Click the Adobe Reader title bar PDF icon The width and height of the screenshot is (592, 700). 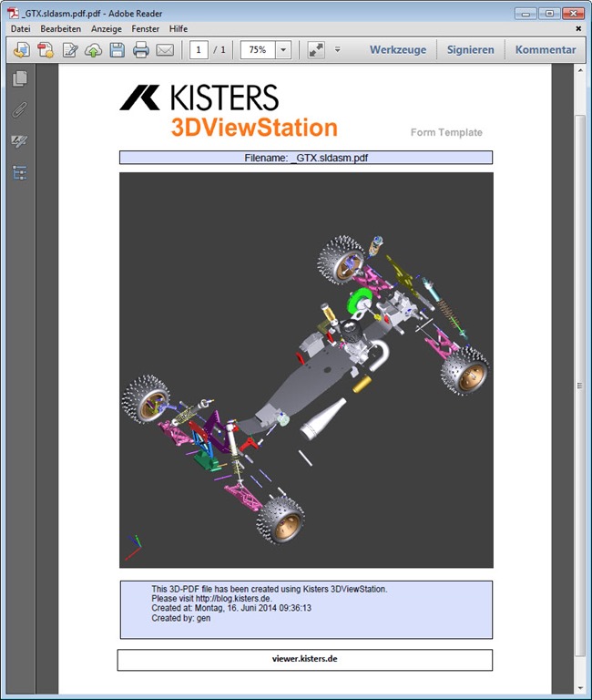(x=14, y=13)
